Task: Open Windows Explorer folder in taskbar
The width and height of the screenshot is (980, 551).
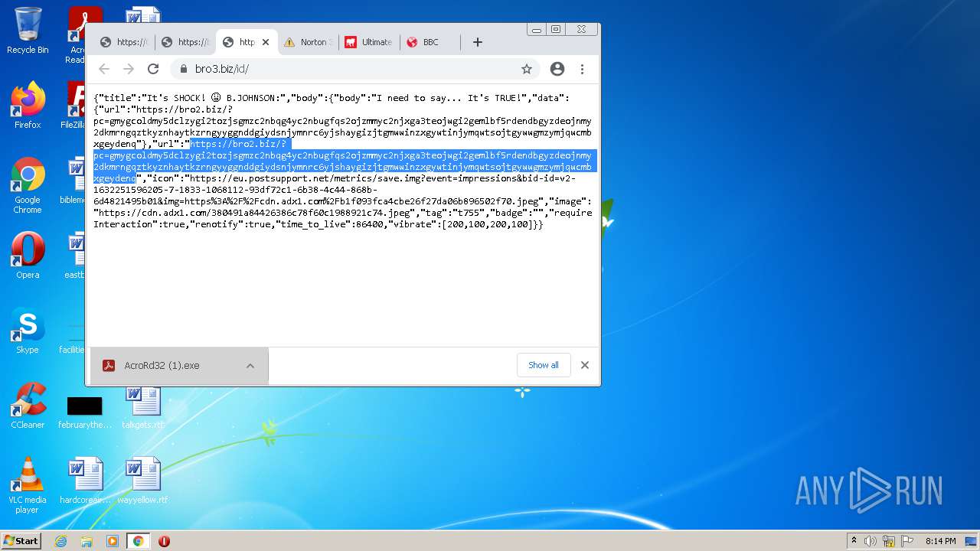Action: click(87, 541)
